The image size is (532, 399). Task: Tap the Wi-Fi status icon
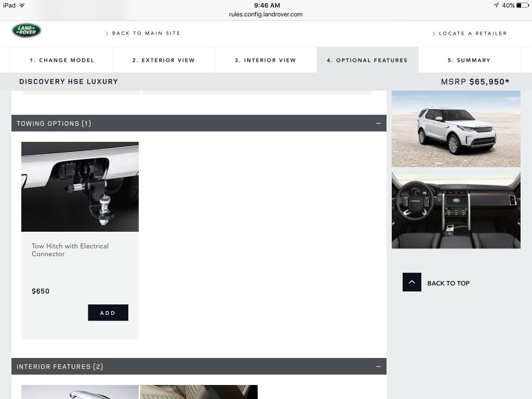[22, 5]
